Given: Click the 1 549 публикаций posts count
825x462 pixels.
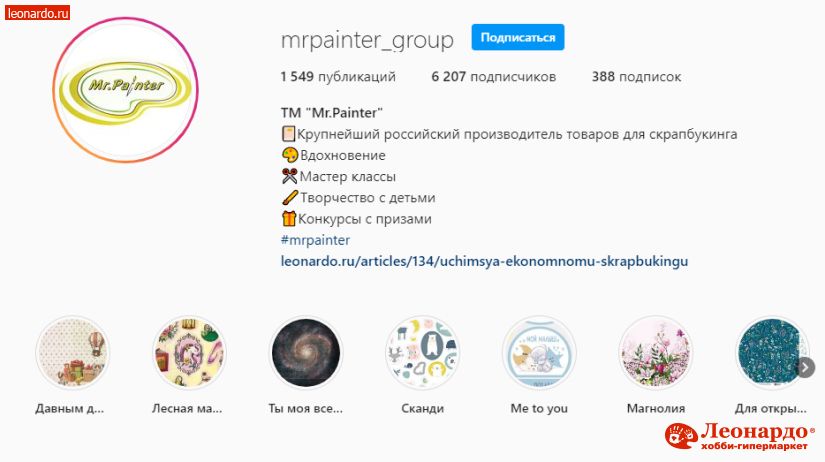Looking at the screenshot, I should [338, 77].
